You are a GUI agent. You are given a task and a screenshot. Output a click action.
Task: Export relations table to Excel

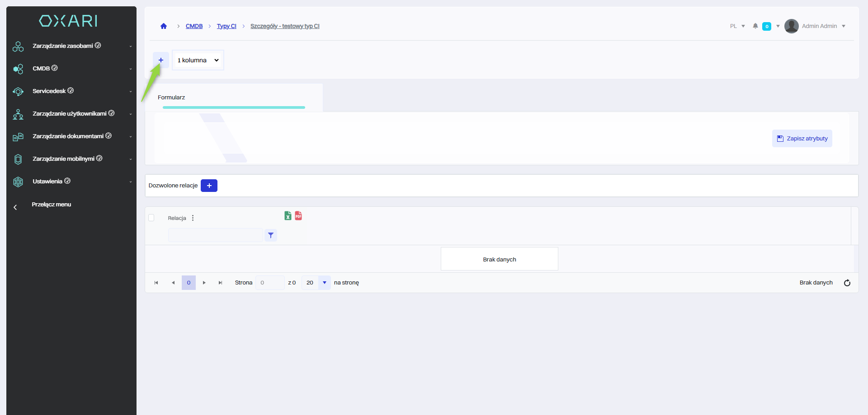tap(288, 216)
